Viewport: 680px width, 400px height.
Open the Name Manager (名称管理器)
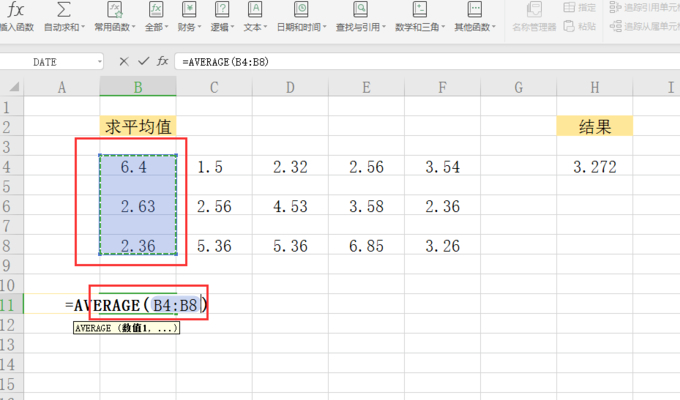pyautogui.click(x=534, y=17)
